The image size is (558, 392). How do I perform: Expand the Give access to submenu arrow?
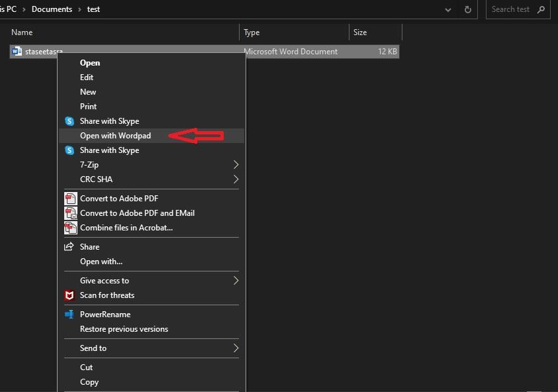tap(236, 281)
